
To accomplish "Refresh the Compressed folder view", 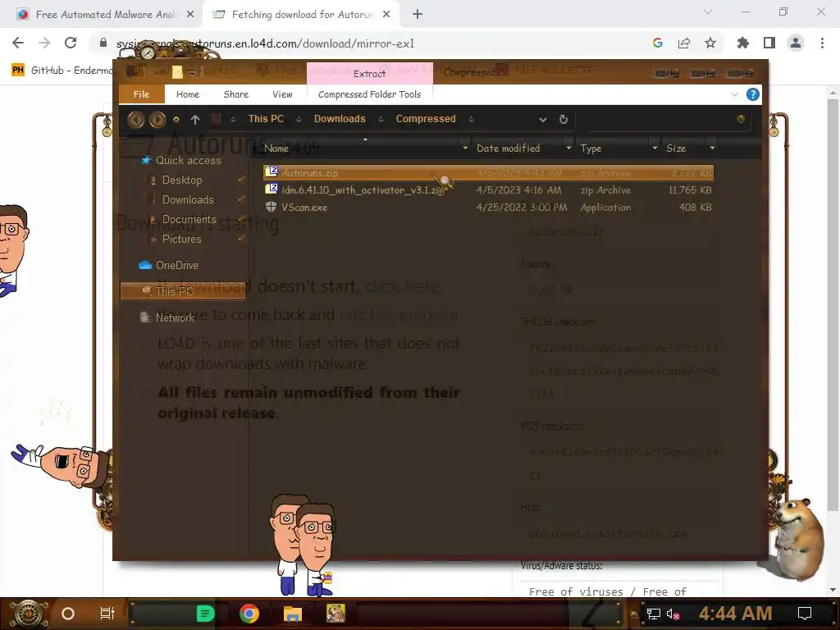I will pyautogui.click(x=563, y=120).
